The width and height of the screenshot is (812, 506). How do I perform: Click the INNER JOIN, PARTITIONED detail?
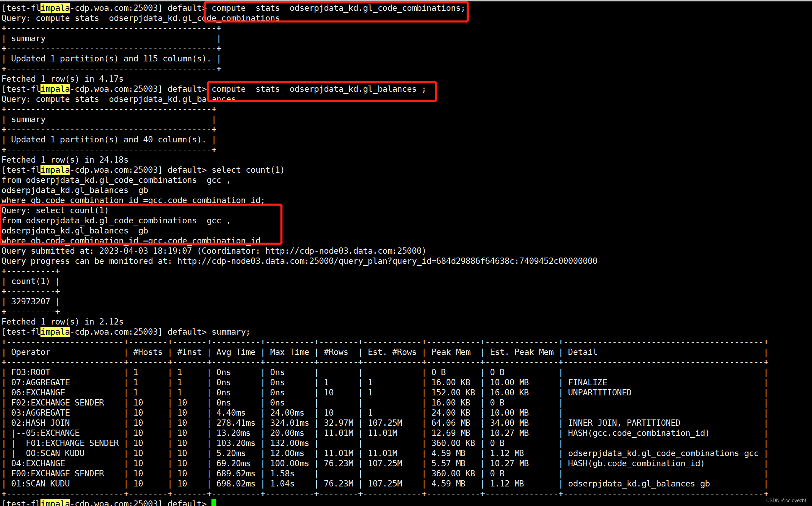click(624, 423)
